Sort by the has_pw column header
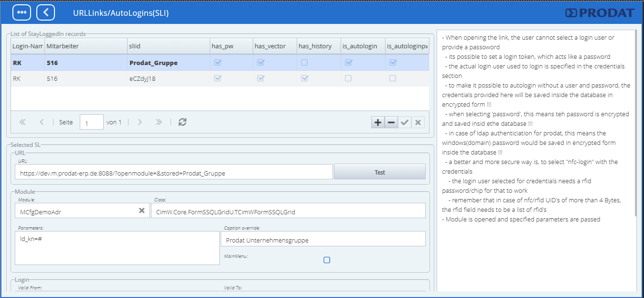Screen dimensions: 644x298 point(231,46)
